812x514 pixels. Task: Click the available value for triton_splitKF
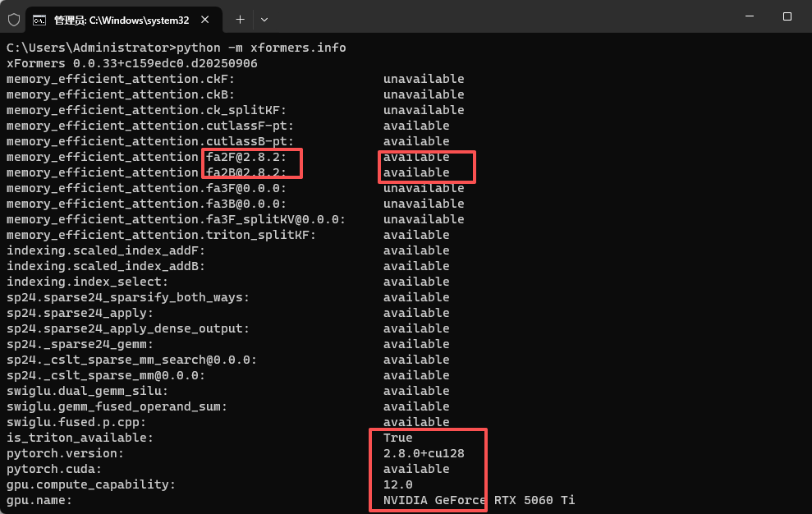point(416,235)
